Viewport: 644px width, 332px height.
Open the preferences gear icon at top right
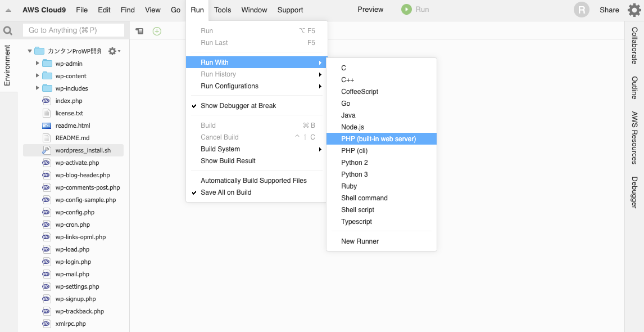click(x=634, y=10)
